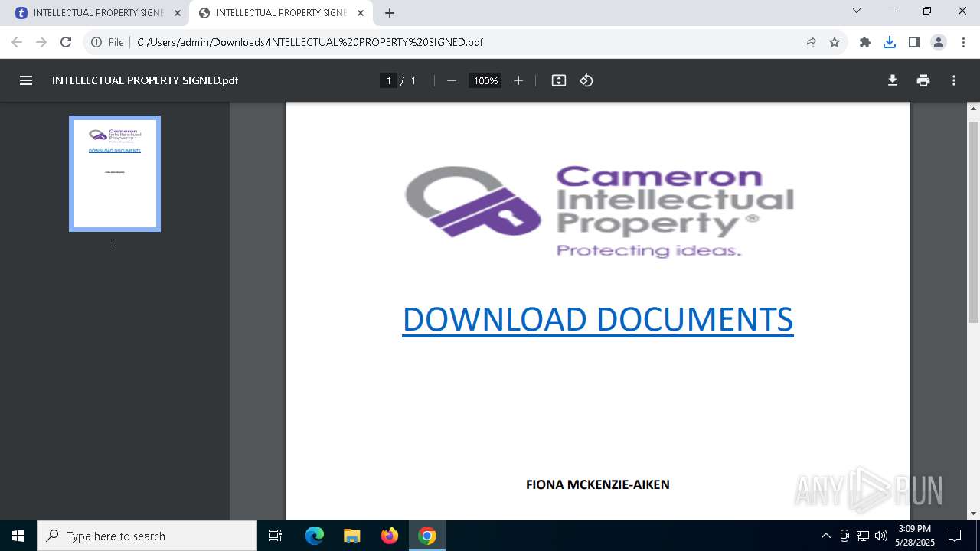Open the notification center
Viewport: 980px width, 551px height.
(x=955, y=536)
